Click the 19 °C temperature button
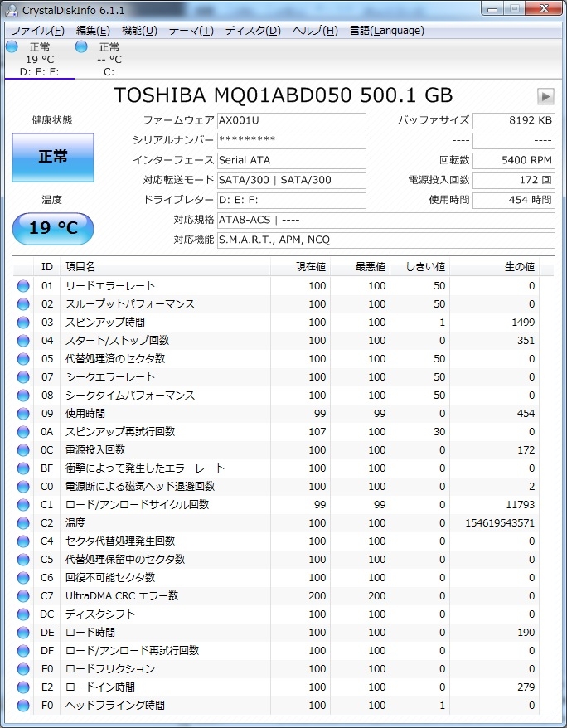 pyautogui.click(x=53, y=228)
